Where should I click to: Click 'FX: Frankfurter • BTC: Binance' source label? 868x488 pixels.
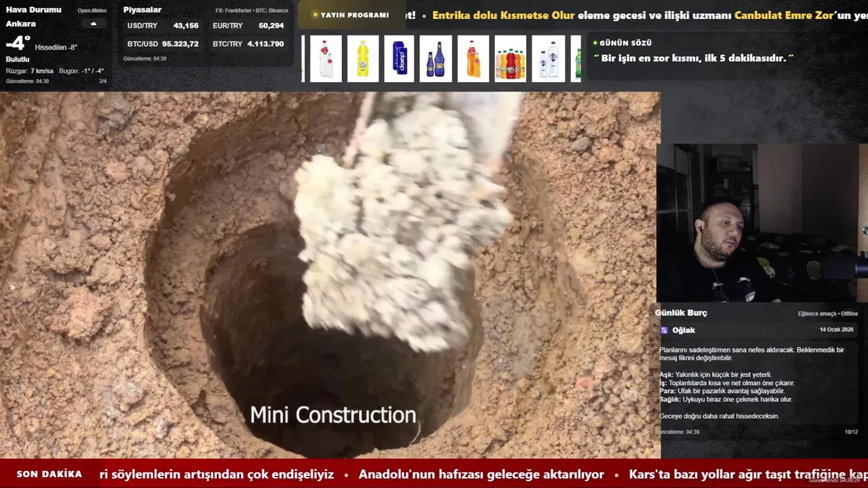click(x=252, y=11)
